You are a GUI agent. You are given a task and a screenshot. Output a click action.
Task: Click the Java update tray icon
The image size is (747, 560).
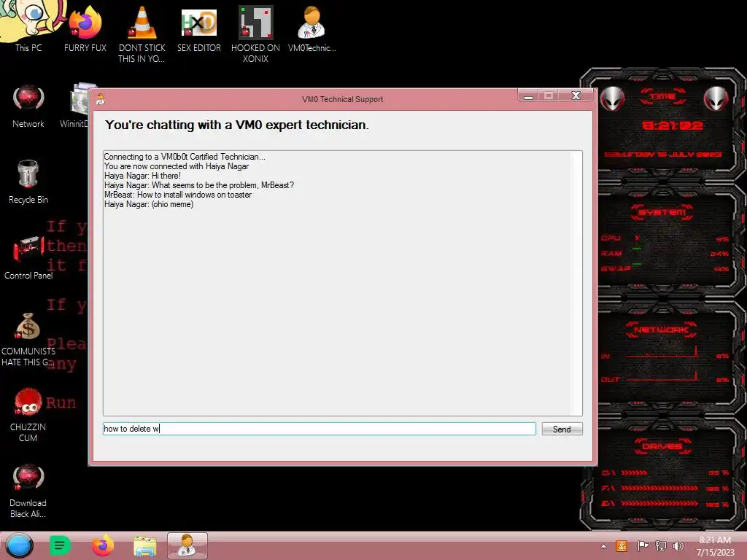[x=622, y=545]
